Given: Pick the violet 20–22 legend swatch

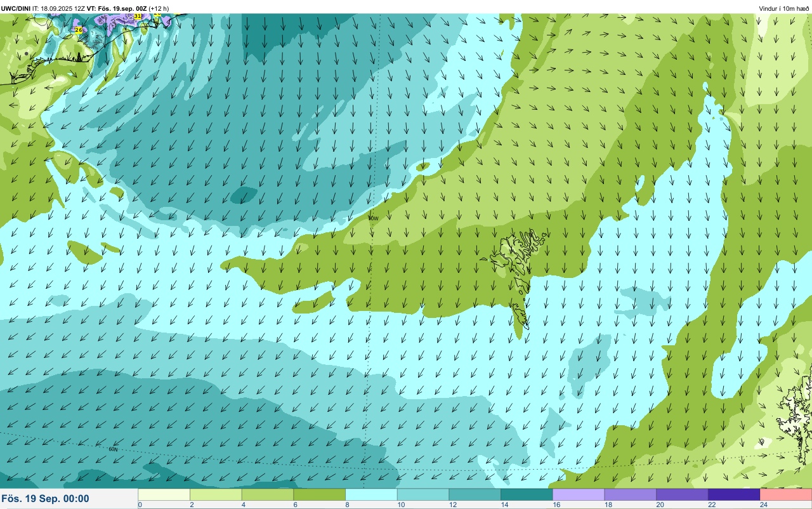Looking at the screenshot, I should [x=683, y=494].
